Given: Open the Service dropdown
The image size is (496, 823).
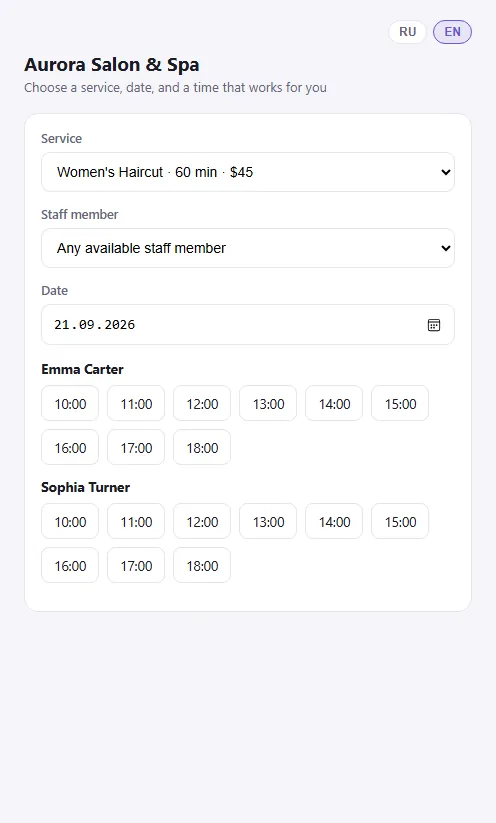Looking at the screenshot, I should 248,172.
